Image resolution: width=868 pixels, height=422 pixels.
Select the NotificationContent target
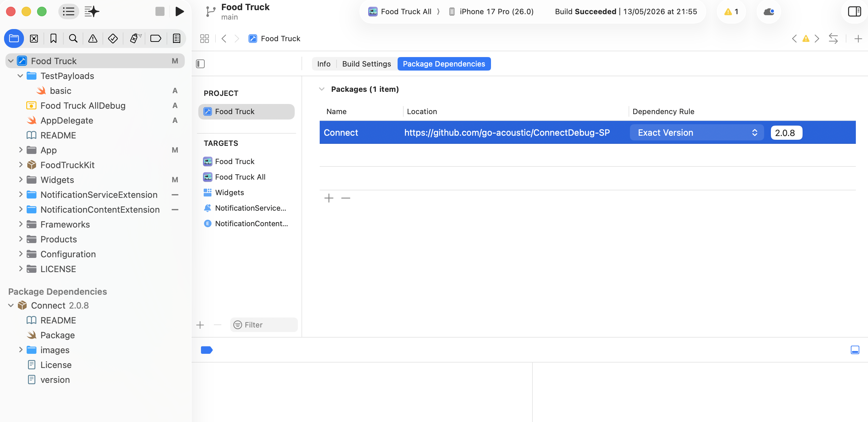pyautogui.click(x=247, y=223)
